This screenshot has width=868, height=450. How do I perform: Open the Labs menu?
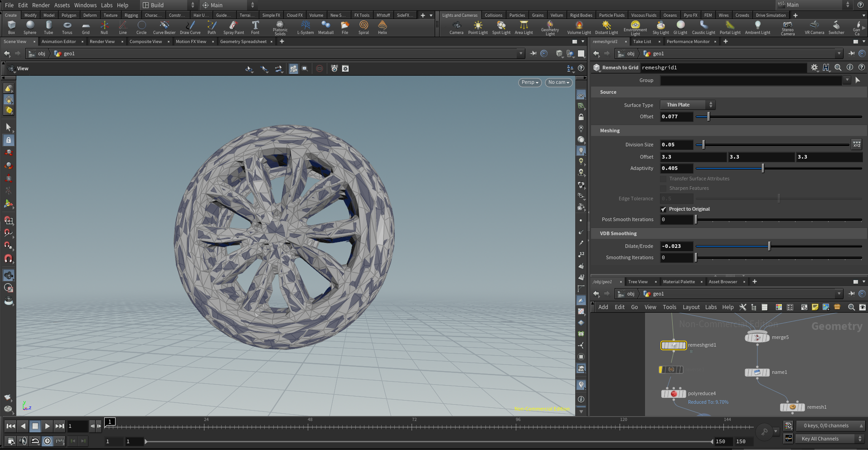pyautogui.click(x=107, y=5)
